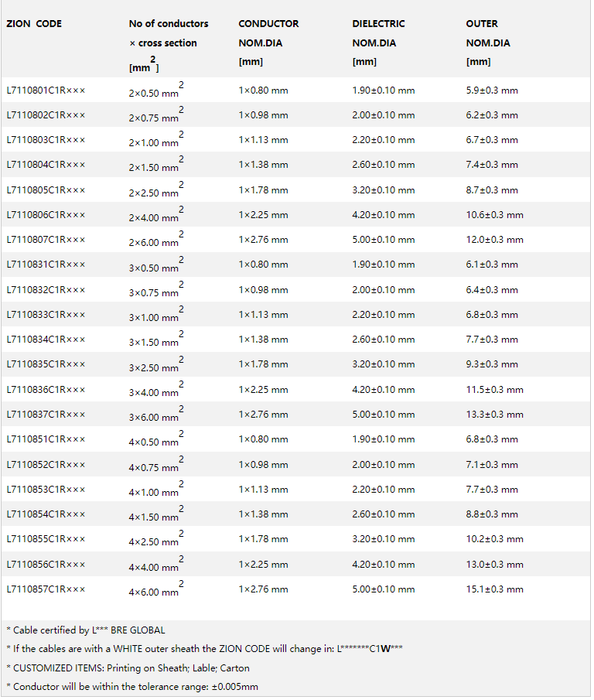The image size is (594, 700).
Task: Click the CUSTOMIZED ITEMS footnote line
Action: click(x=128, y=668)
